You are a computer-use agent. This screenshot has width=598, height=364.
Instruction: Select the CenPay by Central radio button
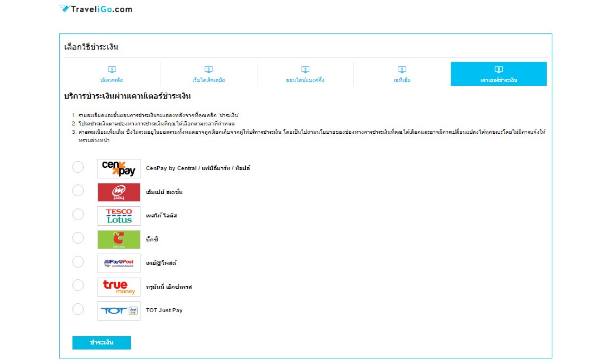click(78, 167)
